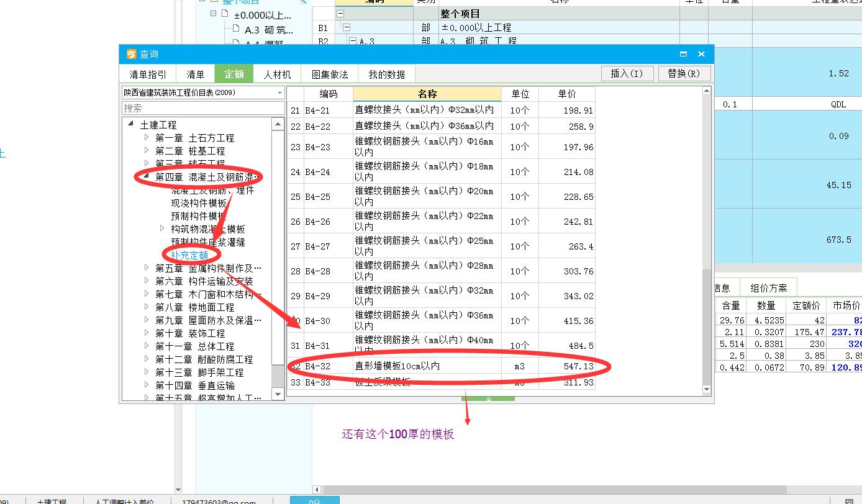
Task: Click tree panel scroll-down arrow
Action: [278, 394]
